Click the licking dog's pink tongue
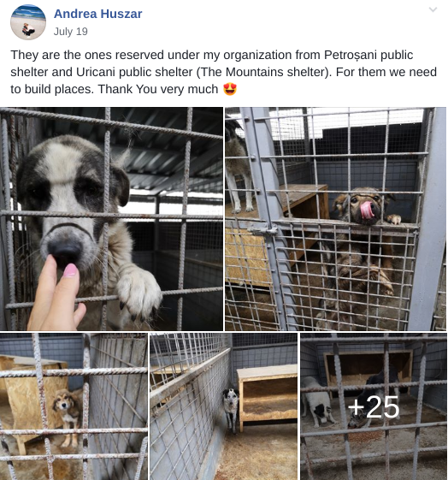 pos(367,210)
